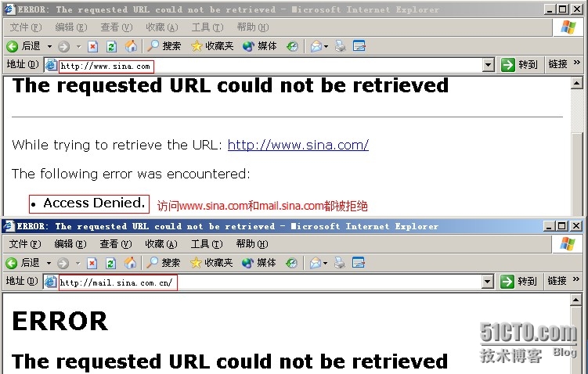588x374 pixels.
Task: Click Edit page icon in top IE window
Action: click(359, 46)
